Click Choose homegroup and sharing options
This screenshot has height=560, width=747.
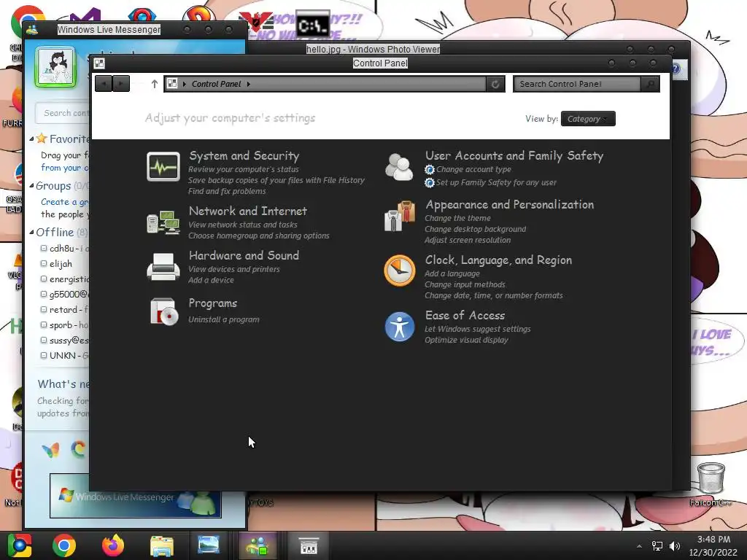pos(259,236)
